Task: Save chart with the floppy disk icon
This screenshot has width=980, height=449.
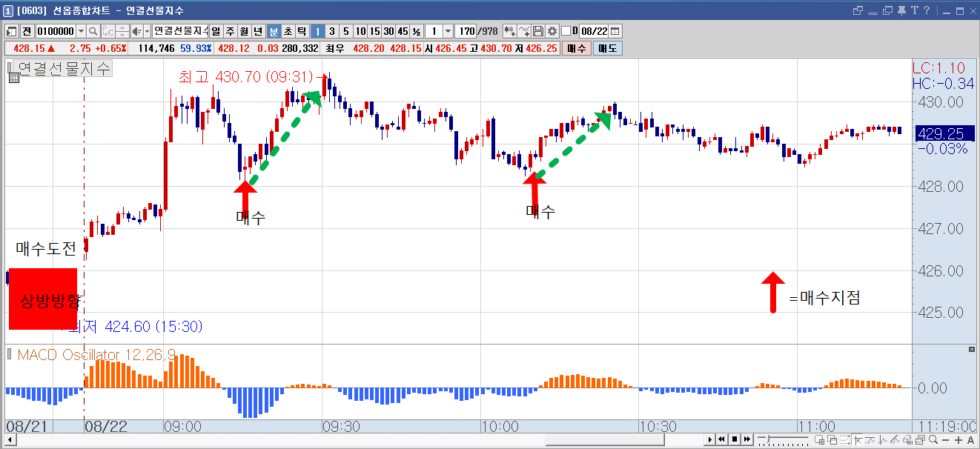Action: click(x=538, y=31)
